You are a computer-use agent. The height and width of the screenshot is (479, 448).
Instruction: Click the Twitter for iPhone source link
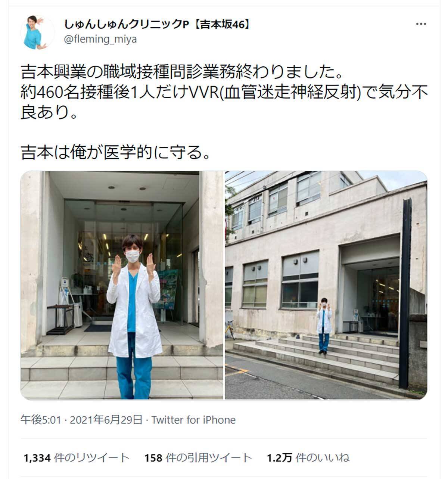click(193, 420)
